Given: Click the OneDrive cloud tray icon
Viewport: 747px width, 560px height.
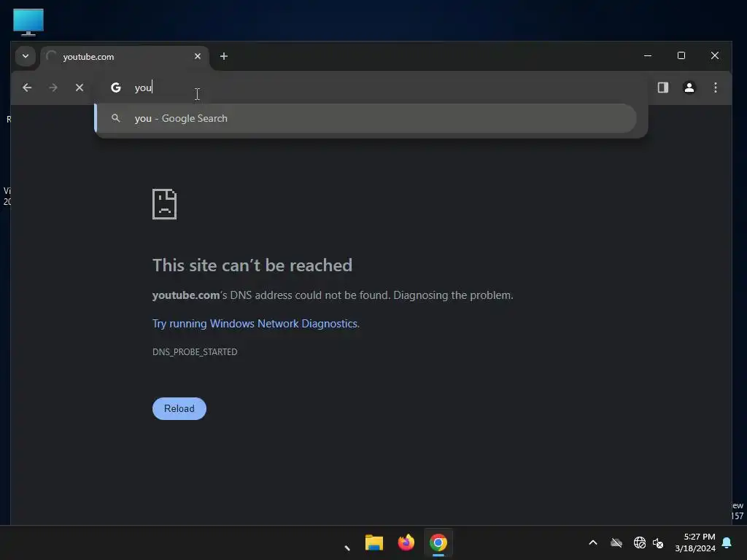Looking at the screenshot, I should (616, 542).
